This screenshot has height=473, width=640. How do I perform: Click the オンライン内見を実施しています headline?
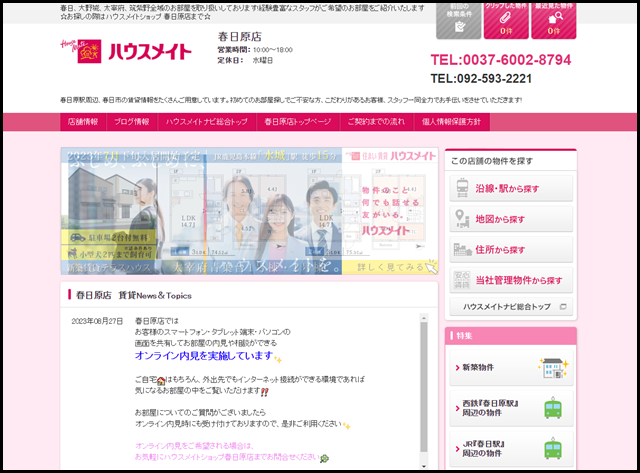[x=204, y=355]
